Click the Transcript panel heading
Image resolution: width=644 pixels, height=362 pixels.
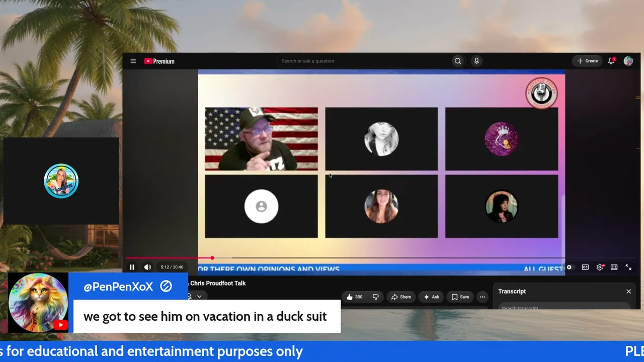click(512, 292)
